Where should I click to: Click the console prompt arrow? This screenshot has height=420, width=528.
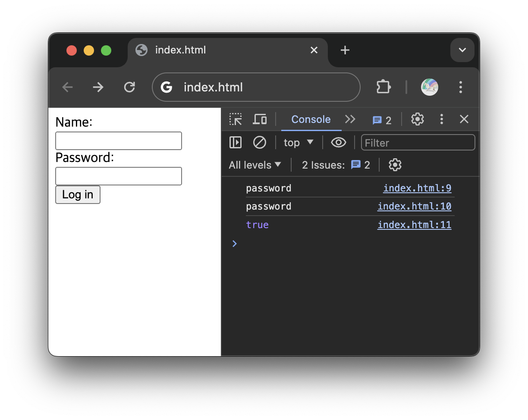235,244
